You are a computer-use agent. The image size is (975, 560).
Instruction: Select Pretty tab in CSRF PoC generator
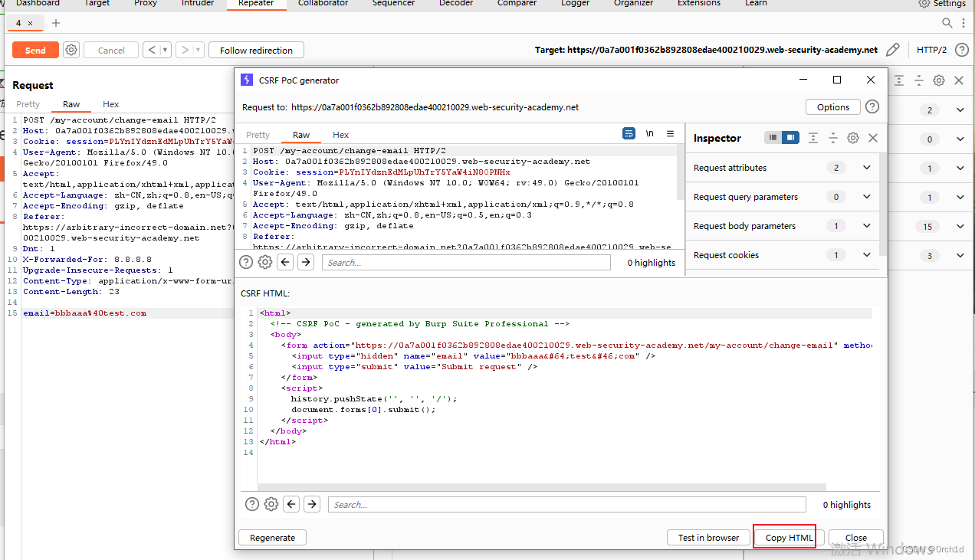point(258,135)
